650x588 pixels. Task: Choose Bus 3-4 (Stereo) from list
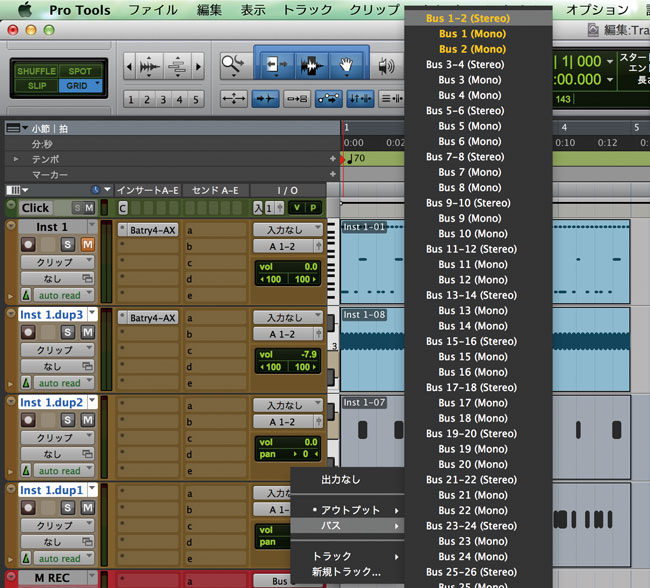click(478, 65)
